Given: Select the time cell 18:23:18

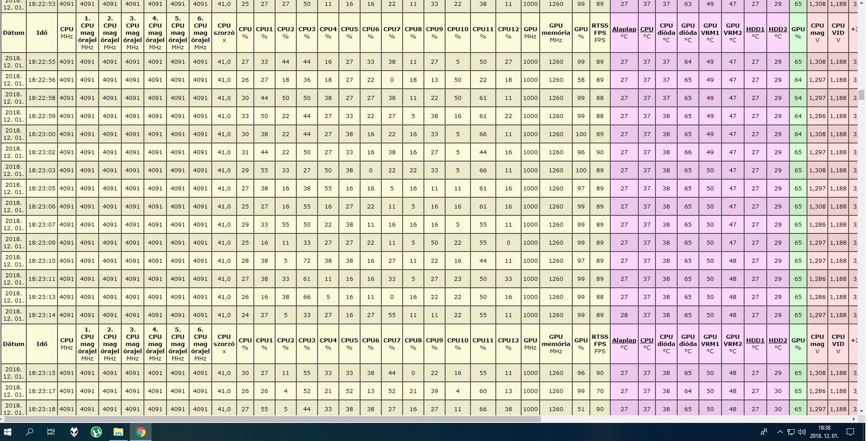Looking at the screenshot, I should (x=42, y=408).
